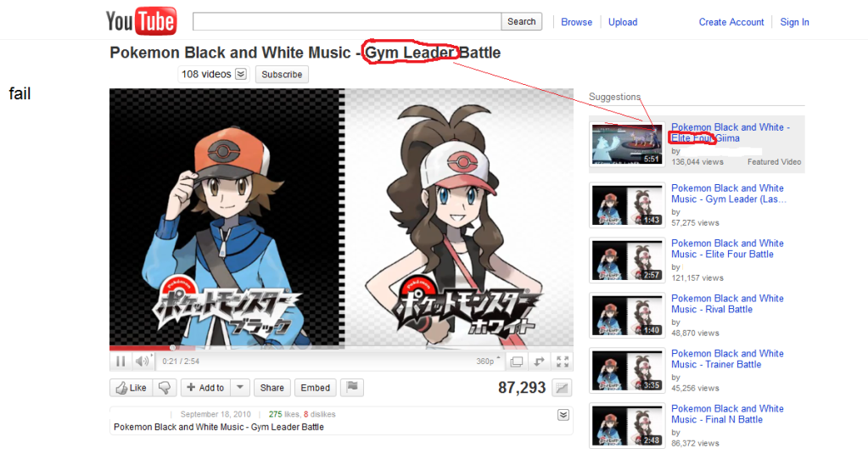Click the expand player size icon
This screenshot has height=454, width=868.
[539, 362]
